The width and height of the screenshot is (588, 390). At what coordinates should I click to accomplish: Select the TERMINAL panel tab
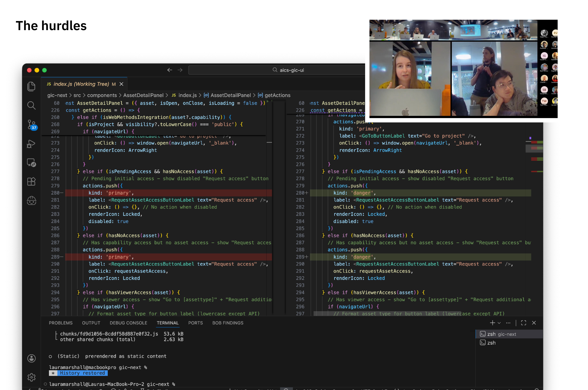[x=167, y=323]
